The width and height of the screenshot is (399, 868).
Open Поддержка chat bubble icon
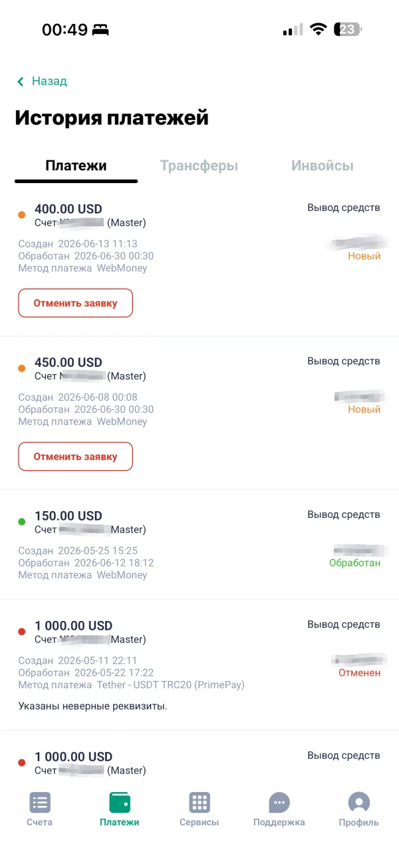[x=279, y=802]
